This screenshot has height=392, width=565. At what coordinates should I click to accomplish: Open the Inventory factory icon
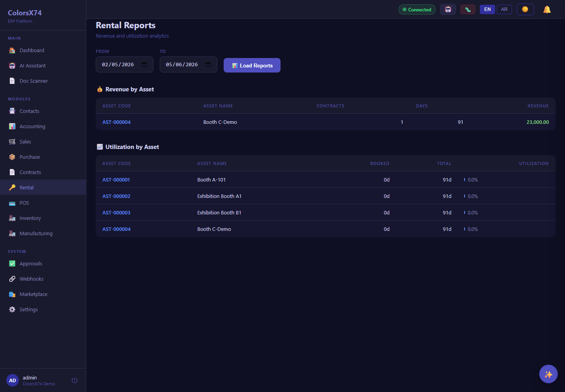pos(12,218)
